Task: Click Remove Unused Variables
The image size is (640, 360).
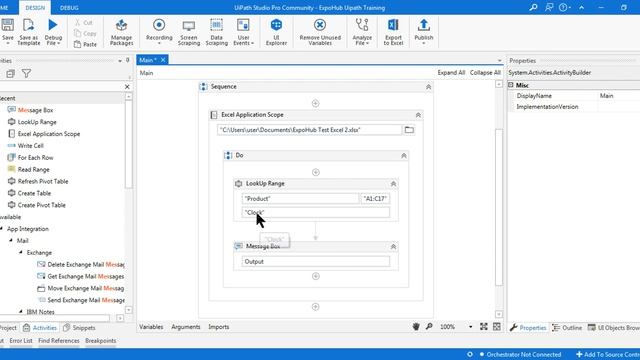Action: point(320,32)
